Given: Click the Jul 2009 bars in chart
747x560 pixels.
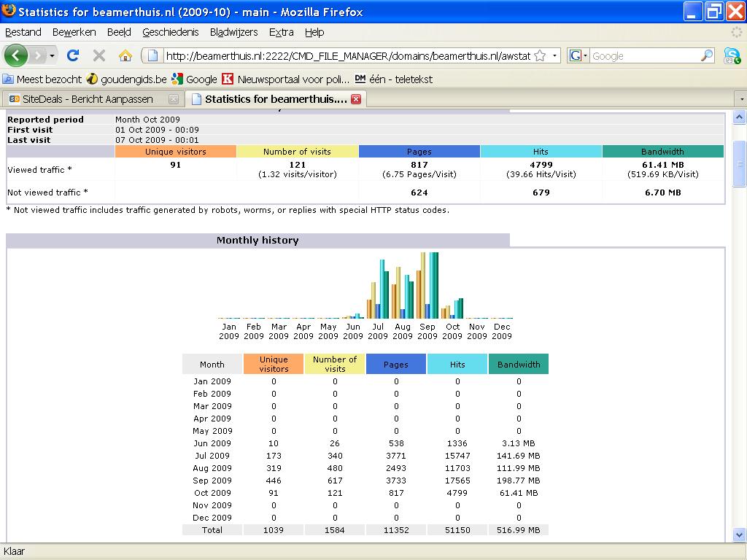Looking at the screenshot, I should tap(378, 289).
